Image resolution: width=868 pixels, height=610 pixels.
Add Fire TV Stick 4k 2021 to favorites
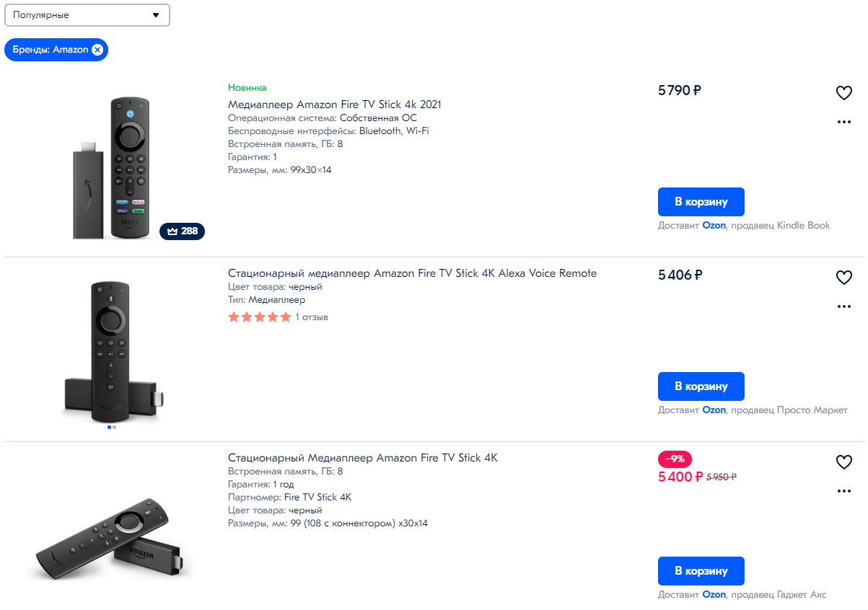(x=843, y=93)
